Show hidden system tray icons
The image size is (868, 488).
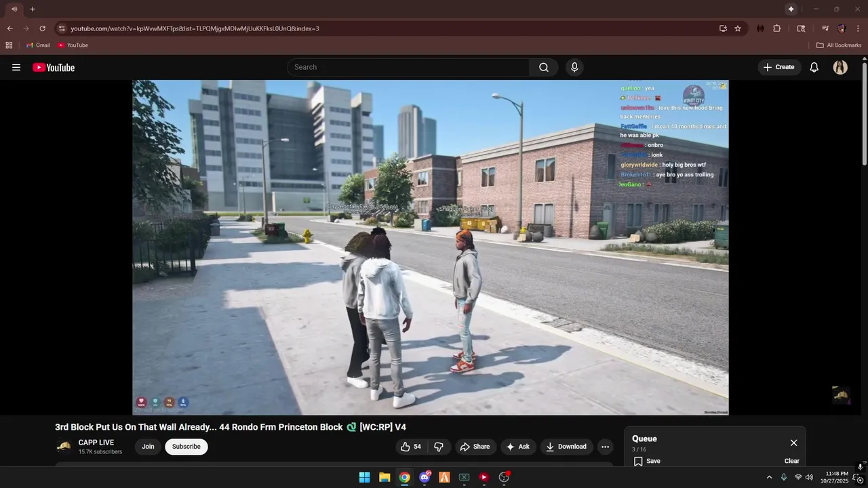pyautogui.click(x=769, y=477)
